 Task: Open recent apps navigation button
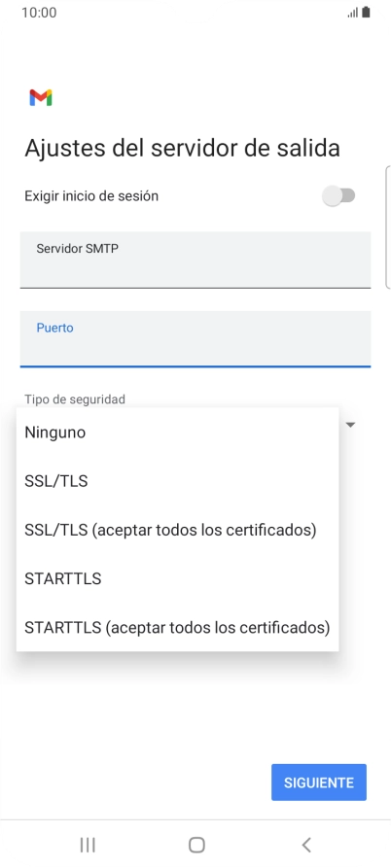[88, 845]
